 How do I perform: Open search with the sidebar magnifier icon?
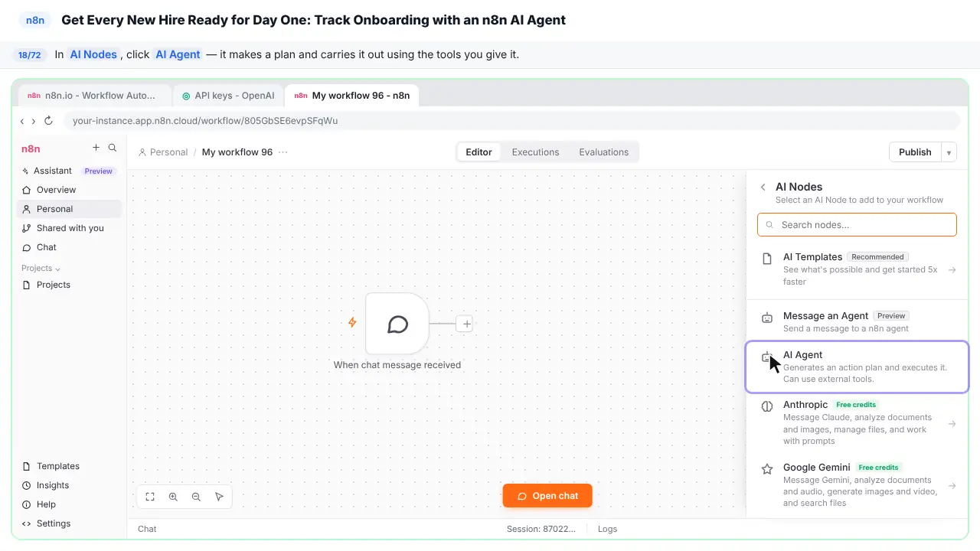click(x=113, y=148)
